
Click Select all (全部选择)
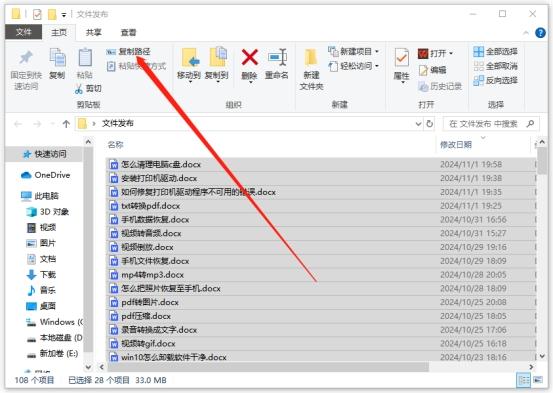(x=495, y=52)
